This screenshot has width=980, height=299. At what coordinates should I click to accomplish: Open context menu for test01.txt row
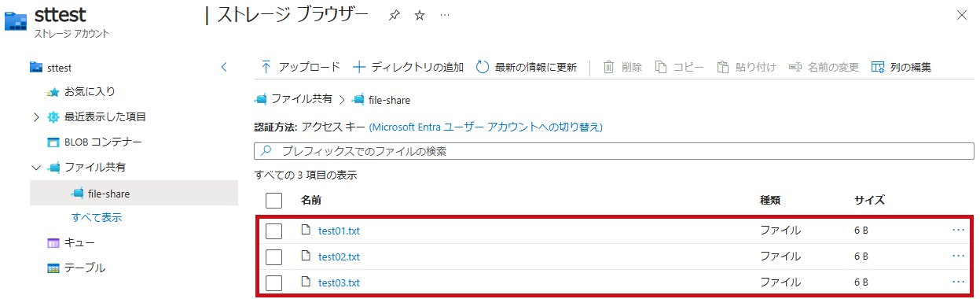(958, 230)
